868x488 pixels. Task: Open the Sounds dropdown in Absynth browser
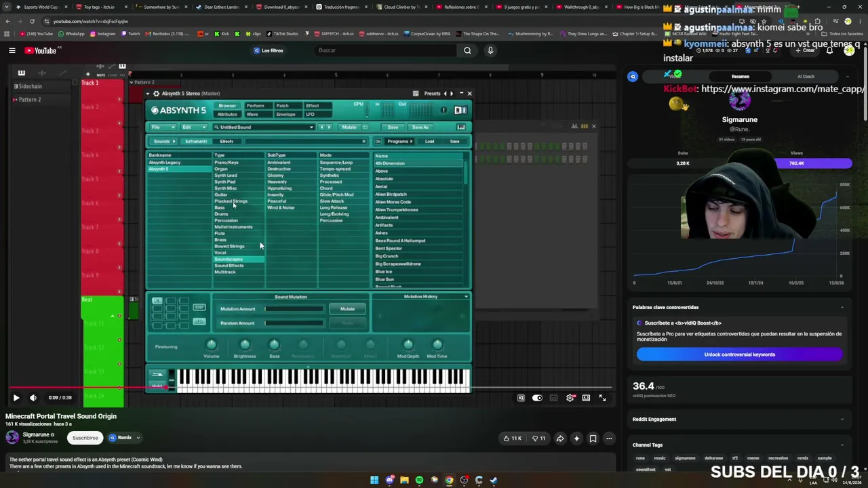tap(163, 142)
